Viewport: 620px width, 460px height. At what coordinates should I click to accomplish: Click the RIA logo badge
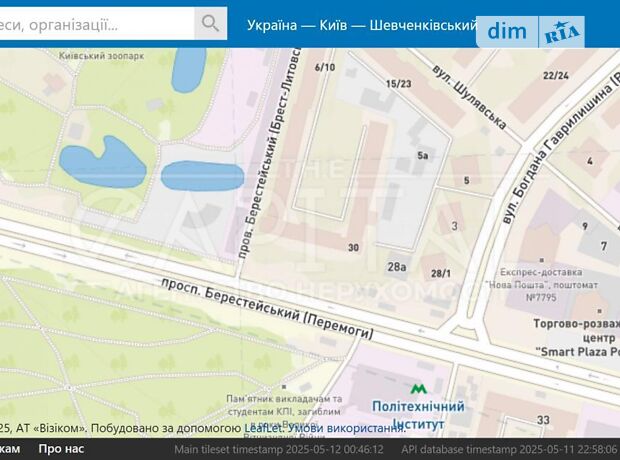coord(562,32)
